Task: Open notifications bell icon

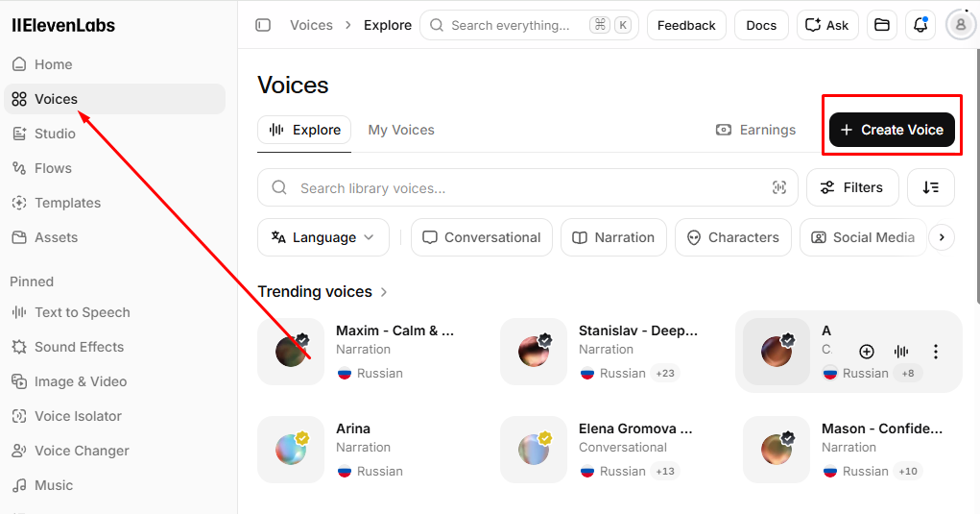Action: point(920,25)
